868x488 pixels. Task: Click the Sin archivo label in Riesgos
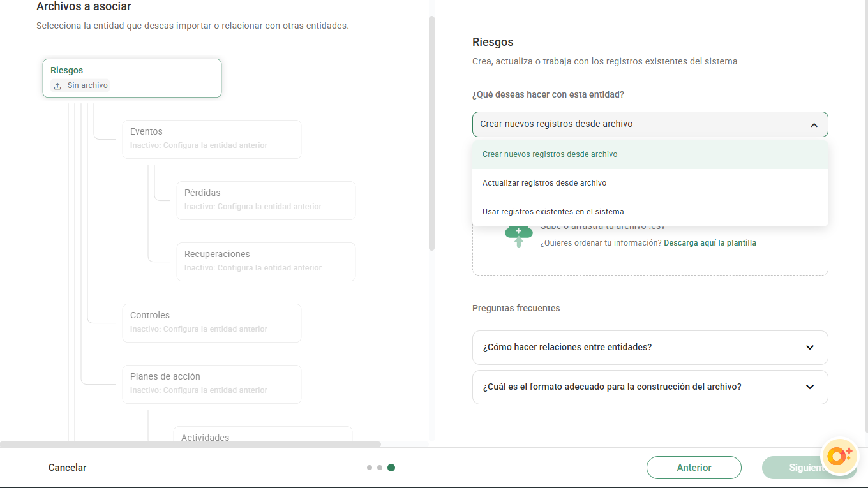(x=87, y=85)
